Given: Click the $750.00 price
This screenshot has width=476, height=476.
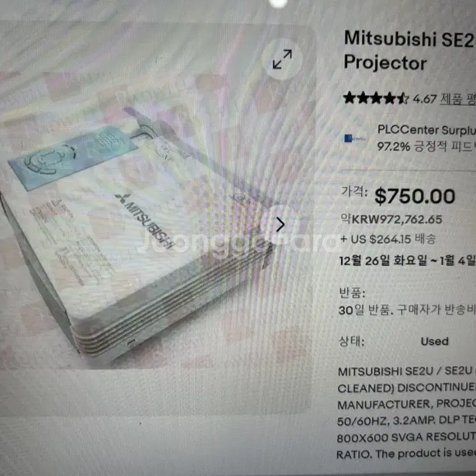Looking at the screenshot, I should coord(414,196).
